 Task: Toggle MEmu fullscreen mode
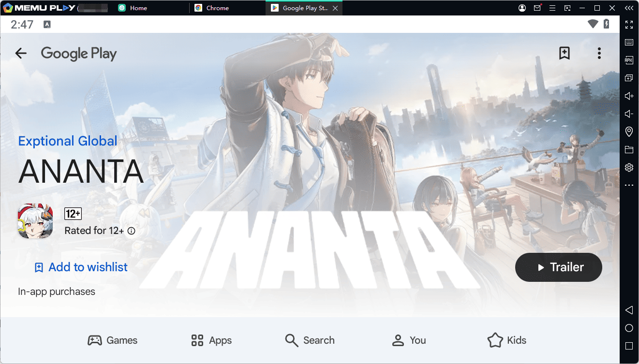click(629, 25)
